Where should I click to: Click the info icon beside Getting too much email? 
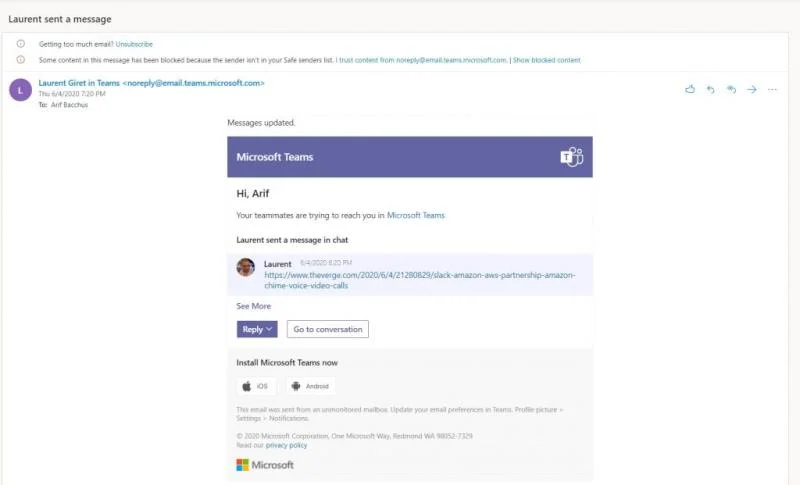click(x=20, y=44)
